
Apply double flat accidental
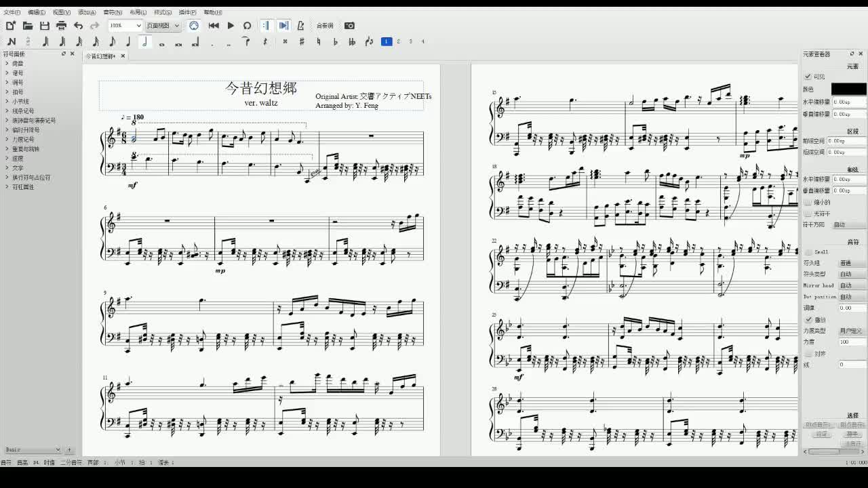point(352,42)
